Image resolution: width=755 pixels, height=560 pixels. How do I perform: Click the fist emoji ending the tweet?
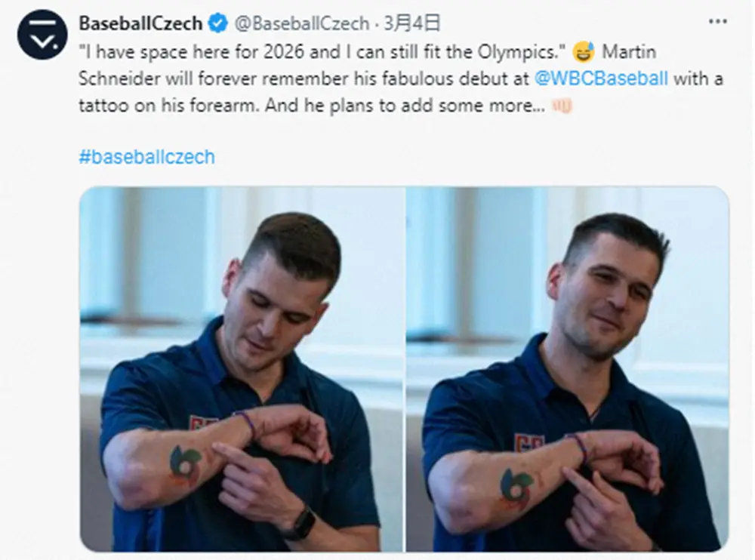click(562, 106)
